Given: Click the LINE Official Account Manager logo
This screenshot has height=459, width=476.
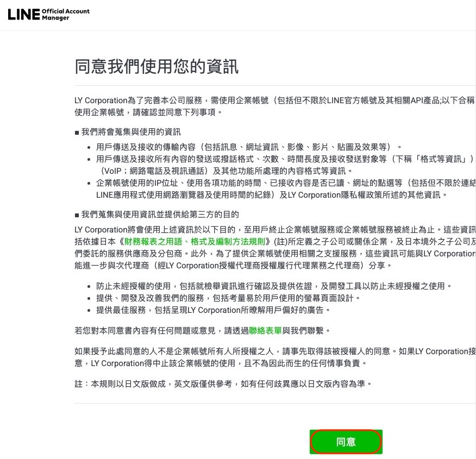Looking at the screenshot, I should click(48, 14).
